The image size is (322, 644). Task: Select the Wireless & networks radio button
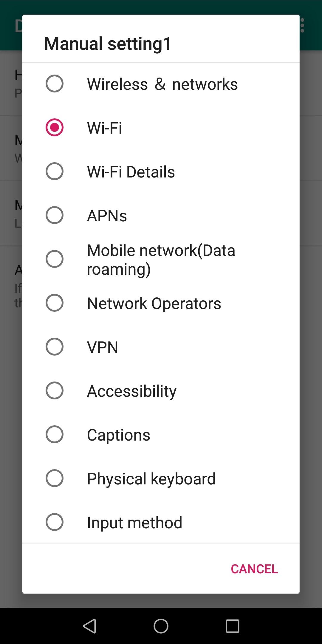point(54,84)
